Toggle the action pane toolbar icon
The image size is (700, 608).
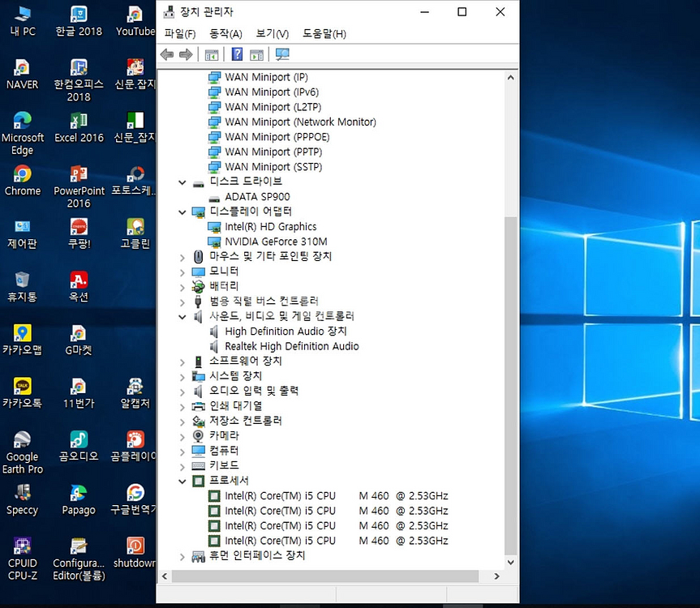[256, 55]
